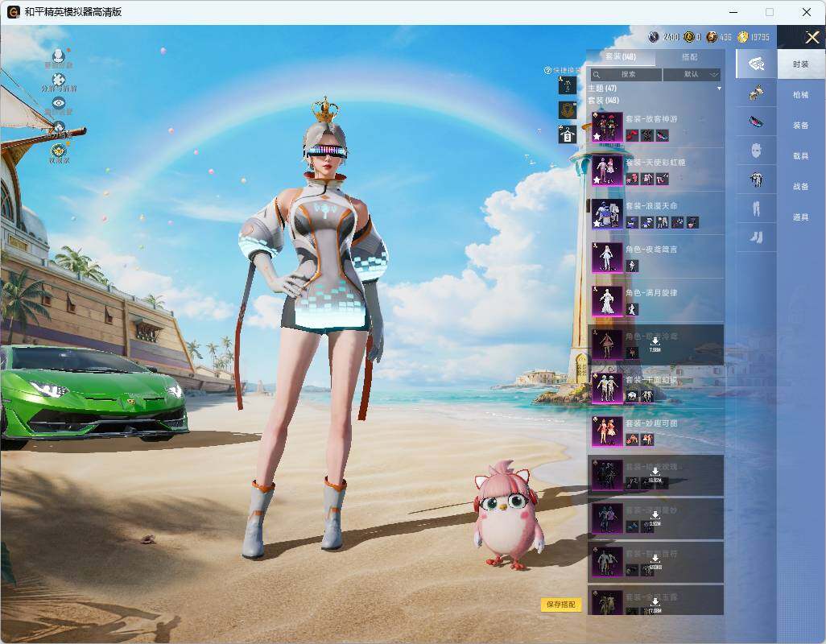Click the round icon above 收藏家

coord(59,127)
